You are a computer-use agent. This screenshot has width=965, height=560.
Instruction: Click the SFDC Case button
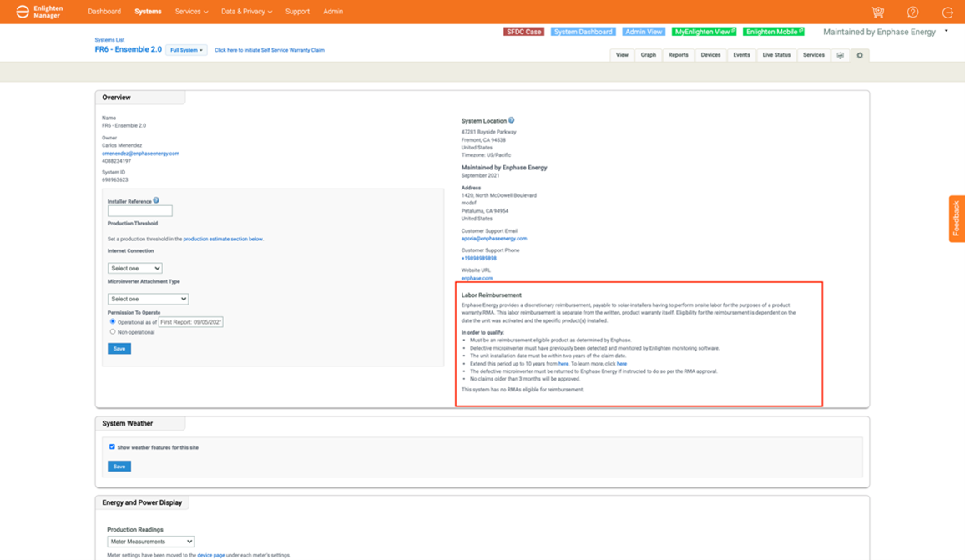pyautogui.click(x=523, y=32)
